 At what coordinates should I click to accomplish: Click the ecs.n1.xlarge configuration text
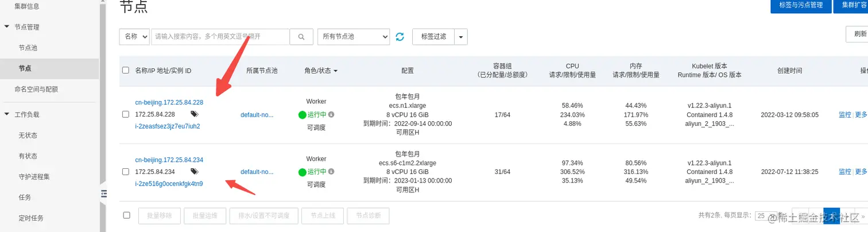407,106
